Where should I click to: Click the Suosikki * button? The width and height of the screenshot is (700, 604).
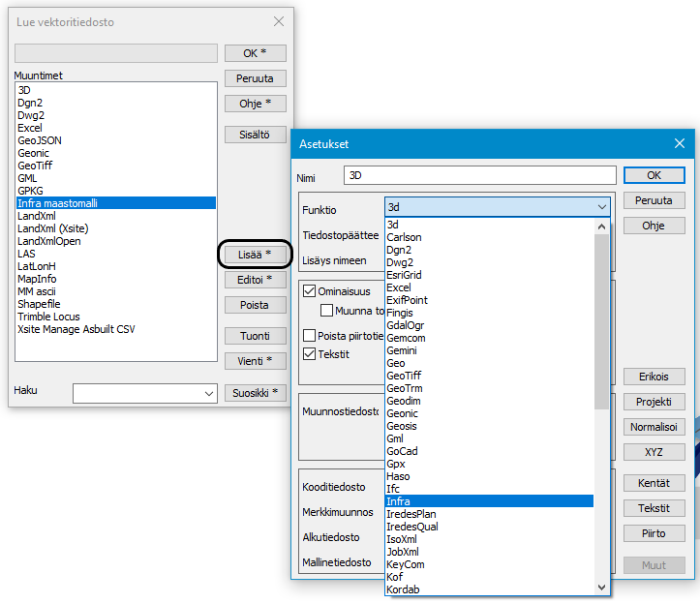(256, 393)
